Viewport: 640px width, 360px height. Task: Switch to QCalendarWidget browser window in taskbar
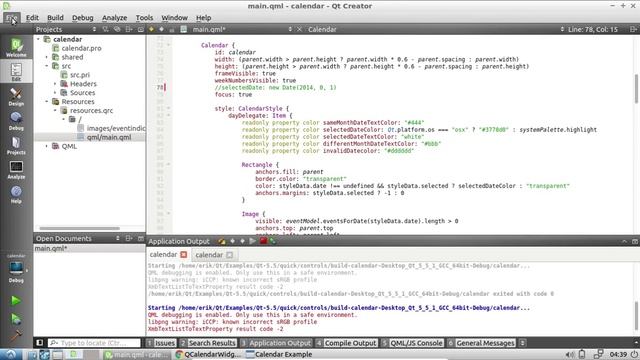click(209, 354)
